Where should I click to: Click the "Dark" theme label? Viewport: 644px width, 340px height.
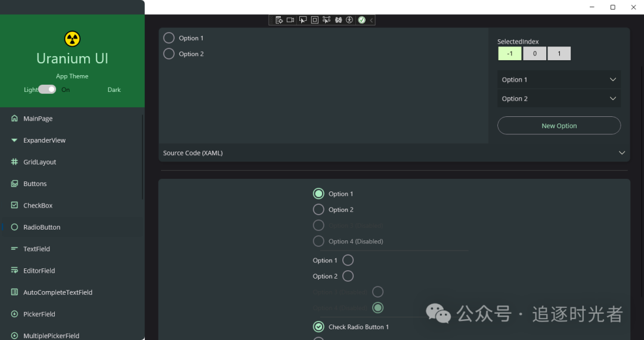tap(114, 89)
